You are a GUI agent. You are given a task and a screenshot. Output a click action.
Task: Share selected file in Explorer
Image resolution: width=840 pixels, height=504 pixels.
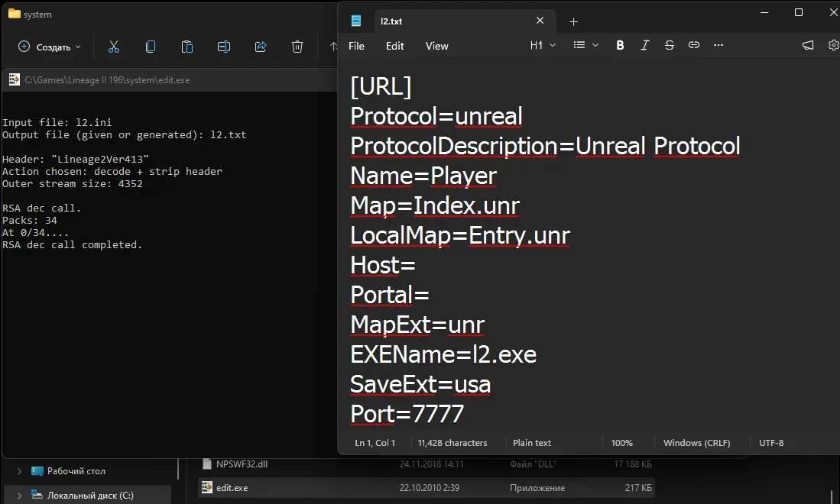point(261,47)
